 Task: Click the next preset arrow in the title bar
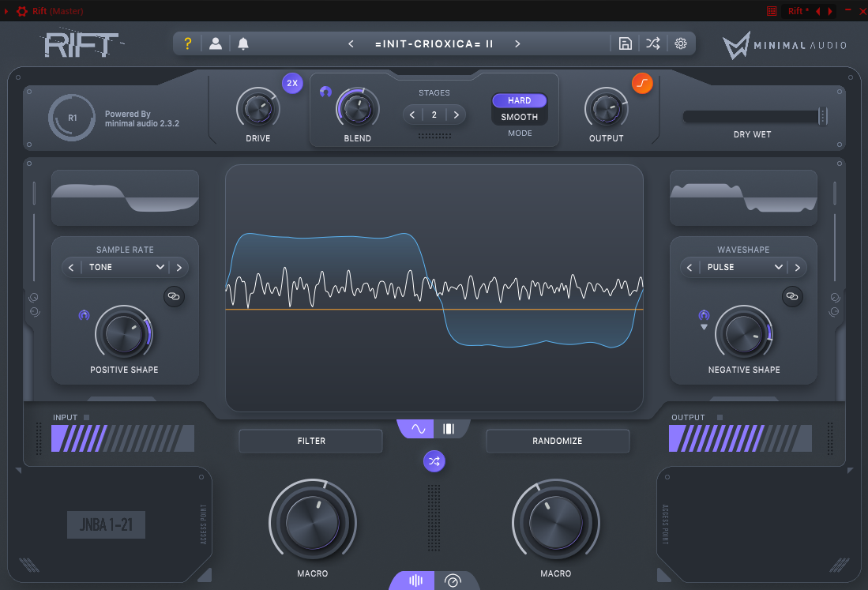click(830, 11)
